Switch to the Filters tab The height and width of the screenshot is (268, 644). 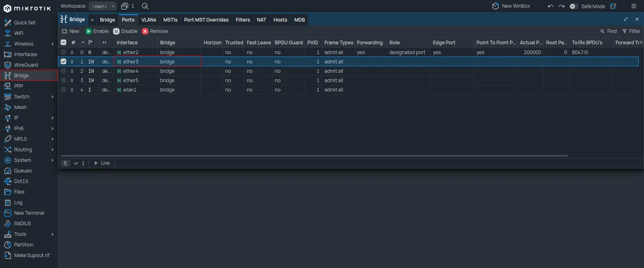tap(243, 20)
